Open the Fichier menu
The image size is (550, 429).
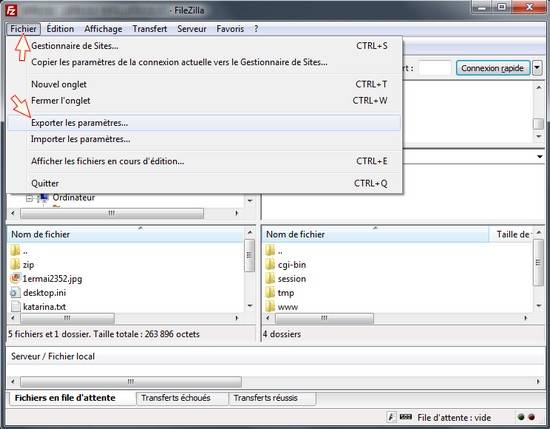(x=23, y=29)
